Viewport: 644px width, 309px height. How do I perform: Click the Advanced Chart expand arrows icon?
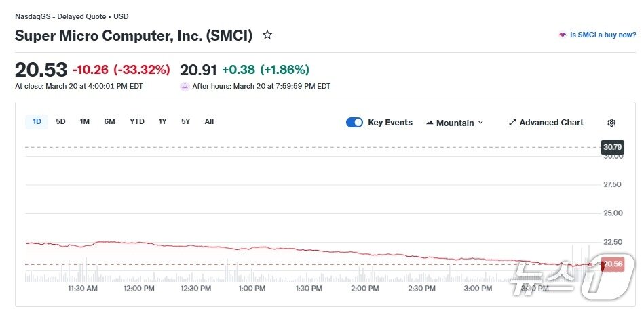click(512, 123)
